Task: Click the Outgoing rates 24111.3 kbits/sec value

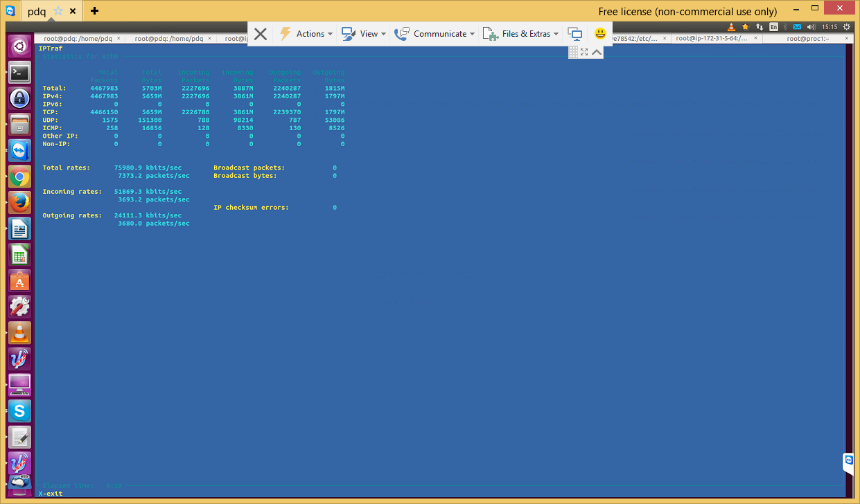Action: 148,215
